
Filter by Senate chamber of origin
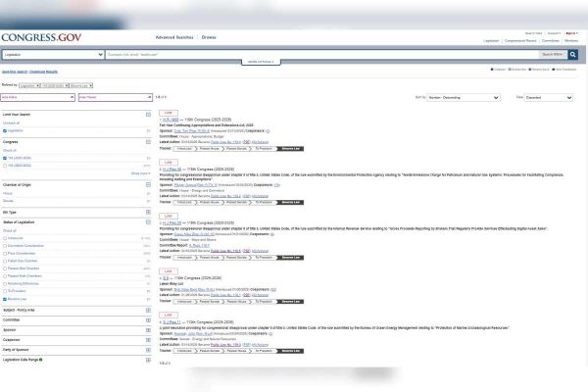(x=8, y=201)
